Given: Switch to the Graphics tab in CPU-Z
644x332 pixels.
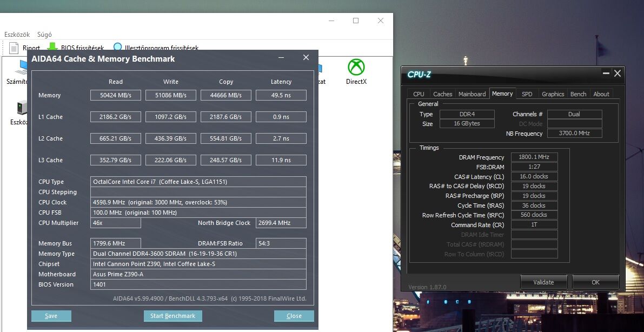Looking at the screenshot, I should 553,94.
